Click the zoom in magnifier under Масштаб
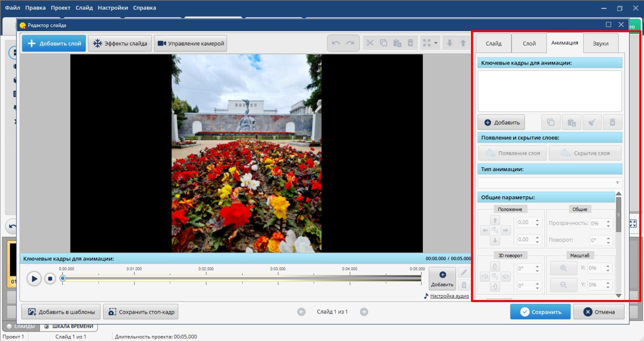Screen dimensions: 644x341 pyautogui.click(x=563, y=268)
